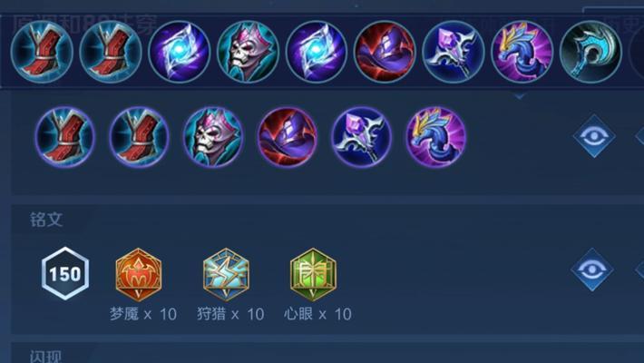The width and height of the screenshot is (644, 363).
Task: Toggle the eye icon beside the equipment build
Action: (x=594, y=136)
